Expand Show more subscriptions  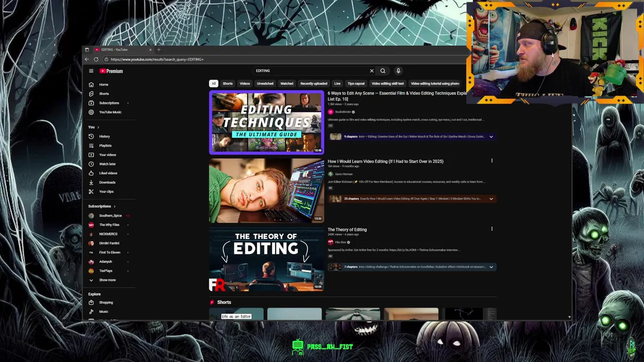tap(107, 280)
